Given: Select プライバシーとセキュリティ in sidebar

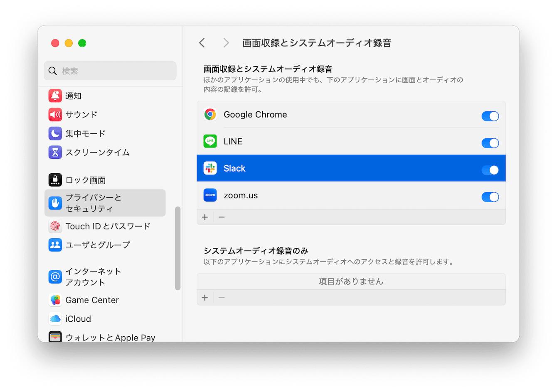Looking at the screenshot, I should point(105,203).
